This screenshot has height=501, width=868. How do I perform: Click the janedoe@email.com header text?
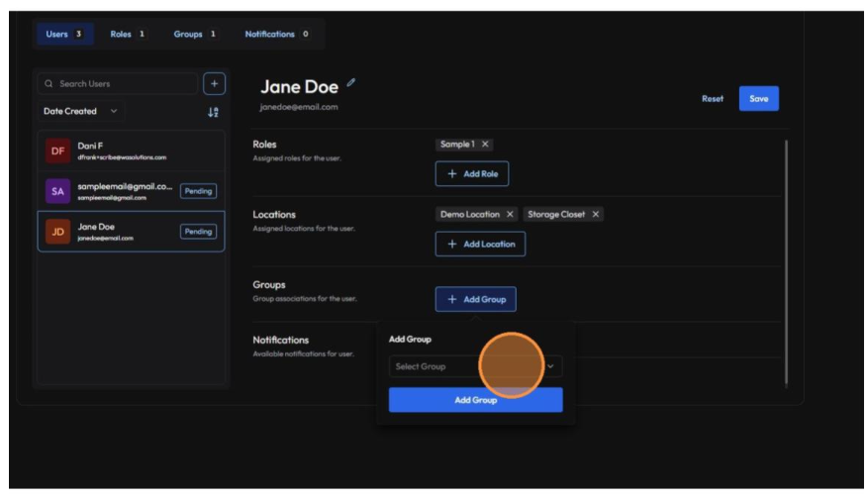pyautogui.click(x=299, y=107)
